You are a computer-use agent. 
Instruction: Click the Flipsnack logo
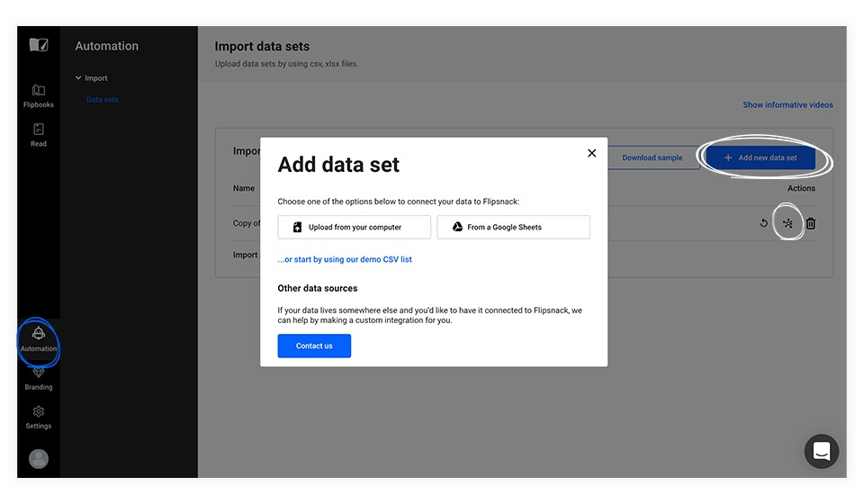point(39,45)
